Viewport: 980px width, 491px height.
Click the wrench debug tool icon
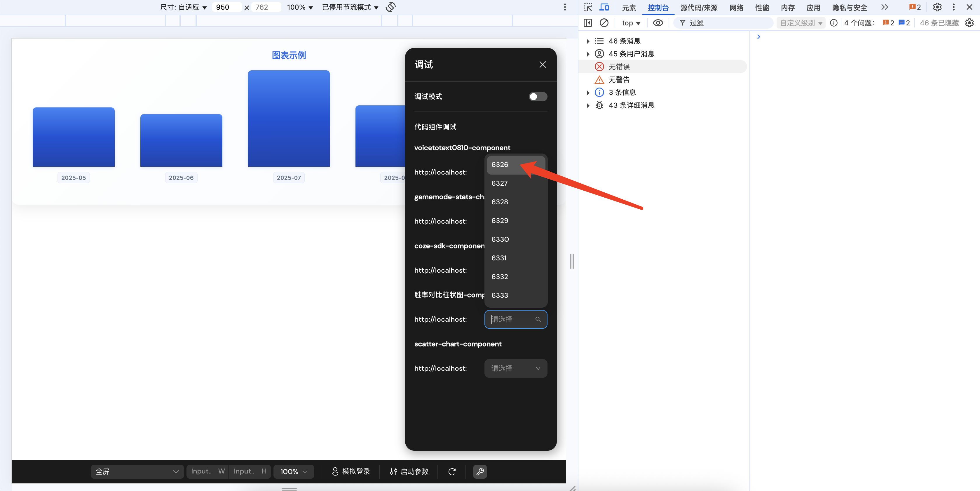(480, 472)
